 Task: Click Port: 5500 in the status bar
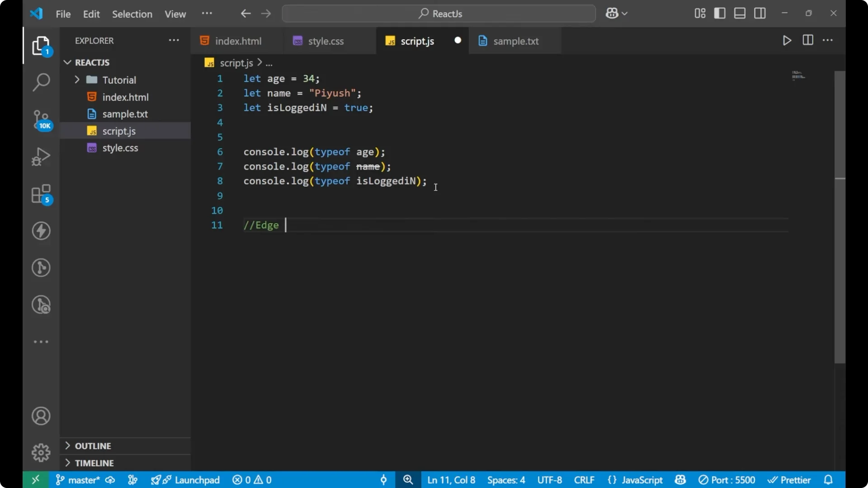[x=728, y=480]
